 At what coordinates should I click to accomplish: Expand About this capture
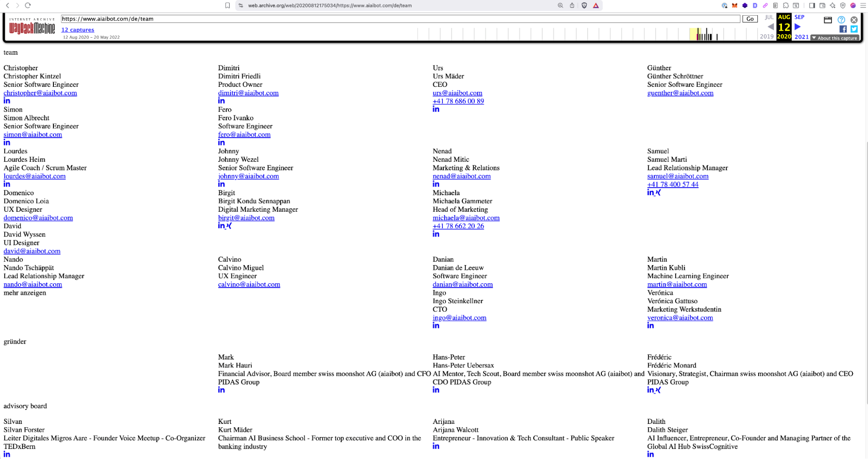(x=835, y=38)
